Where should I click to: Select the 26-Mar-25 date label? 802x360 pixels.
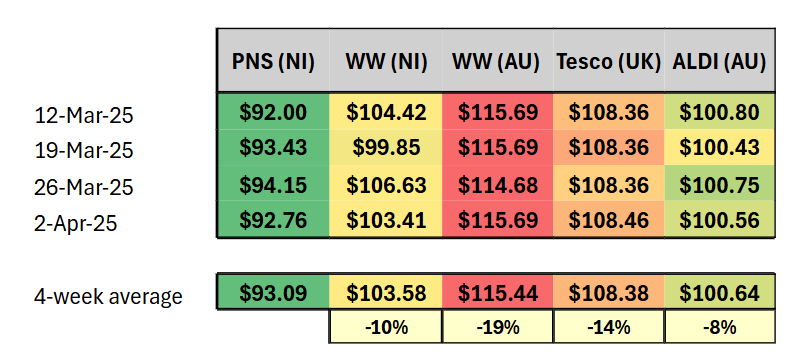tap(84, 187)
